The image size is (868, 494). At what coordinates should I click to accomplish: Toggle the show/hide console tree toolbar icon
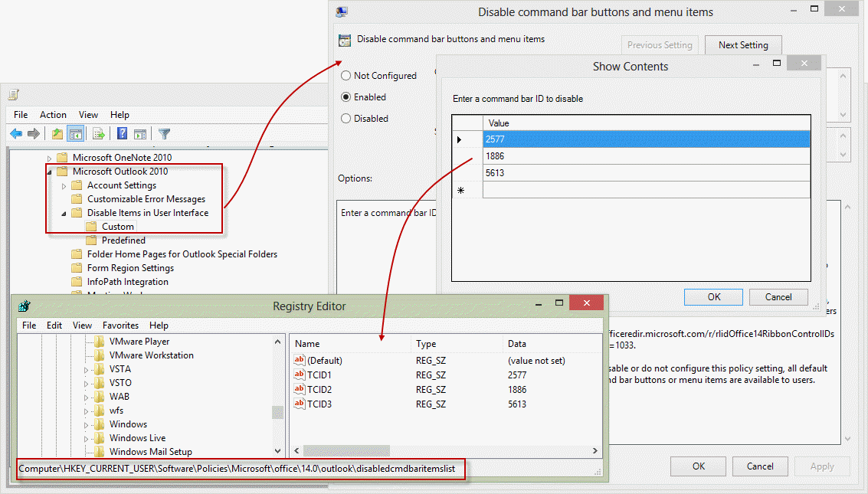(x=75, y=133)
